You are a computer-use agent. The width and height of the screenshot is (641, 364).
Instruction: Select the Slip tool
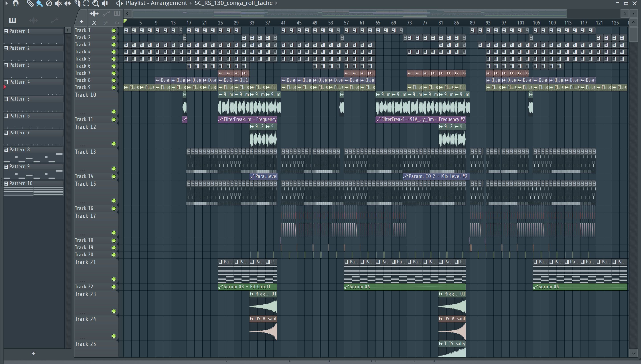67,3
